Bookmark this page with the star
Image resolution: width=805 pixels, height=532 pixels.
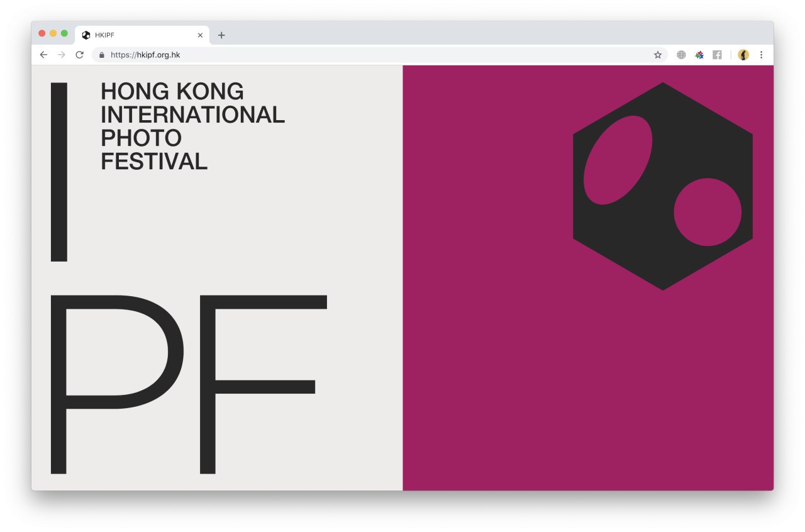click(658, 55)
